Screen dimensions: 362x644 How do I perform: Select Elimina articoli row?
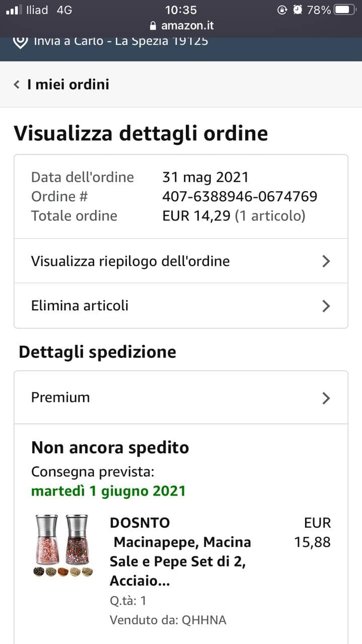point(80,305)
